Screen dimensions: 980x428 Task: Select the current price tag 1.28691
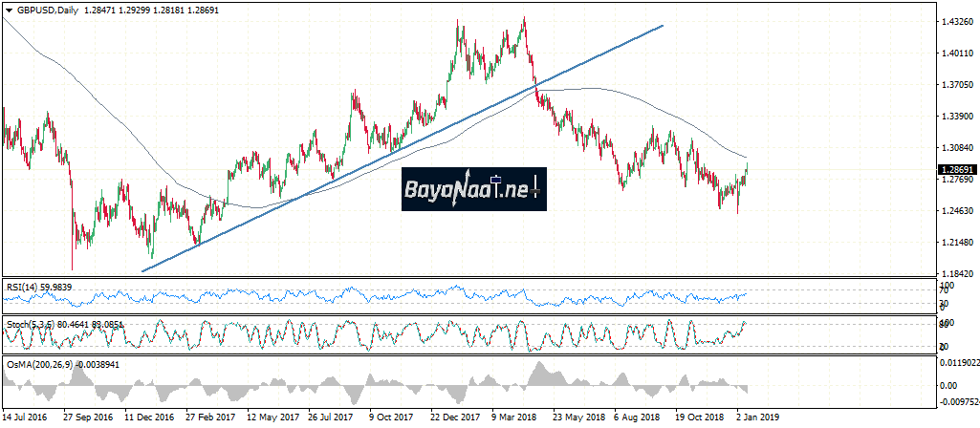[957, 169]
